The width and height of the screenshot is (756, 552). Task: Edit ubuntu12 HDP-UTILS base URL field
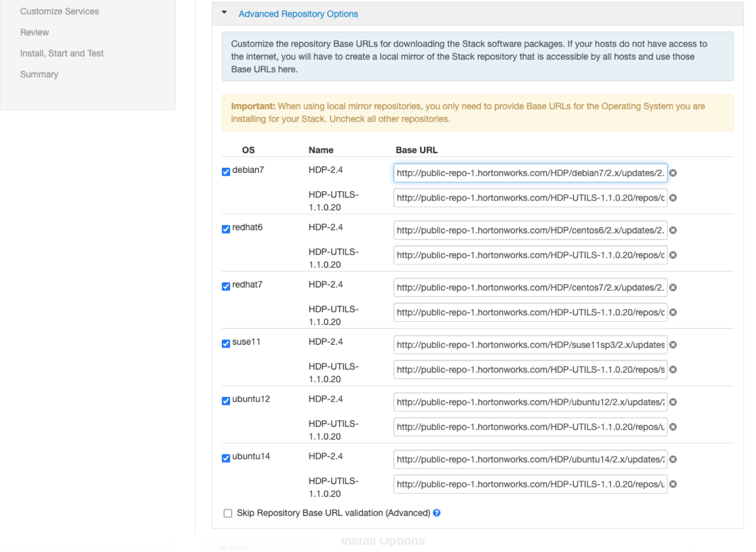tap(530, 427)
